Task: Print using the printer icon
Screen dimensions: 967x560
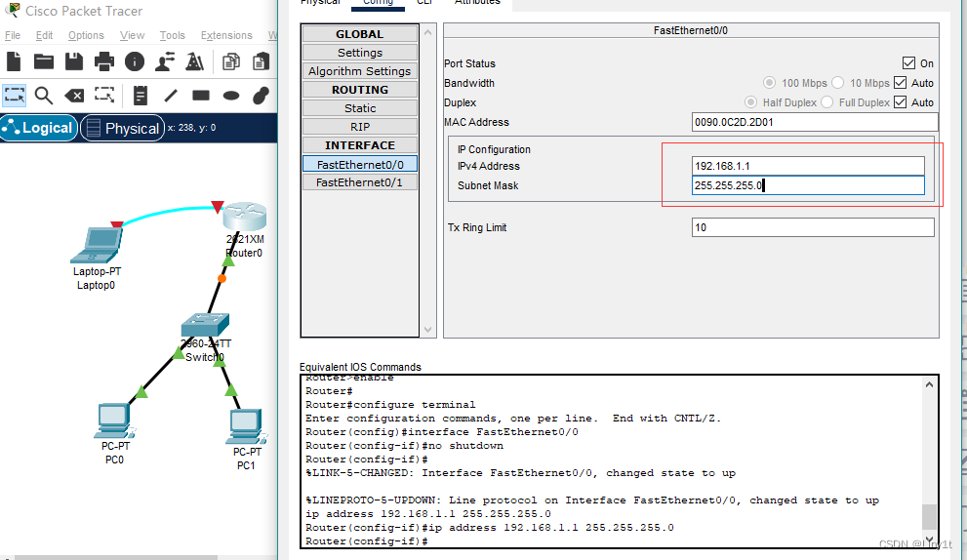Action: coord(104,61)
